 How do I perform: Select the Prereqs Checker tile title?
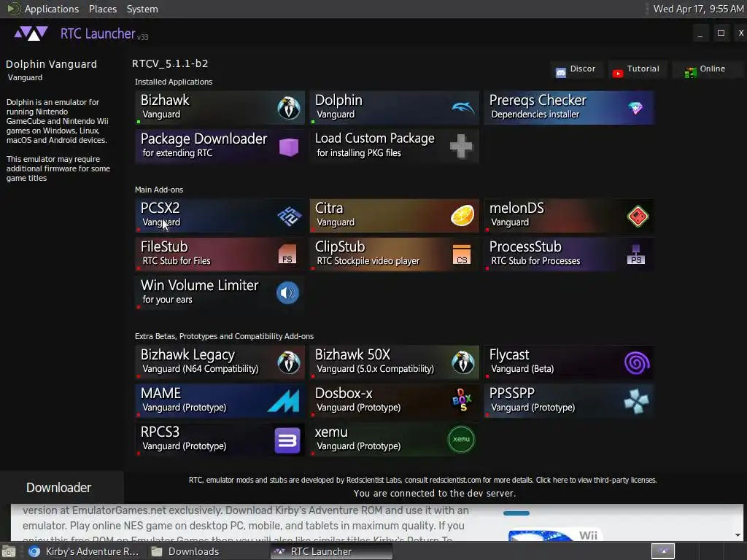(538, 100)
